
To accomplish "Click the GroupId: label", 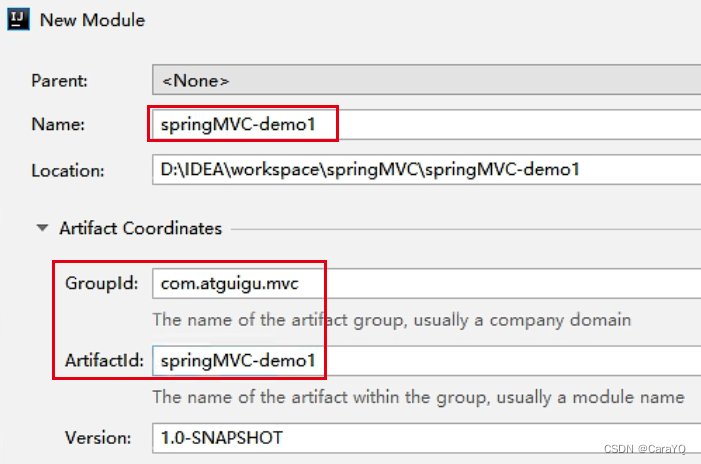I will (x=101, y=283).
